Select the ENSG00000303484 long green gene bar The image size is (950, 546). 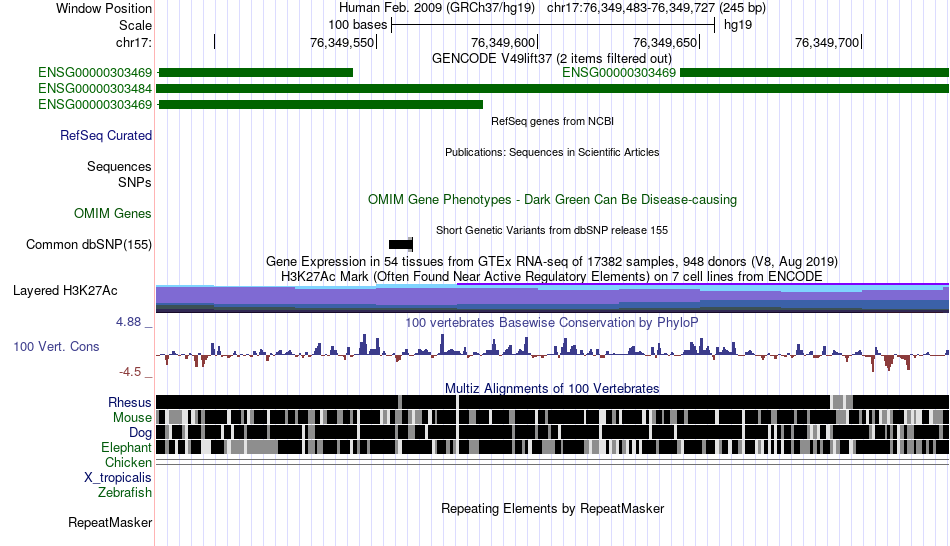[x=553, y=88]
